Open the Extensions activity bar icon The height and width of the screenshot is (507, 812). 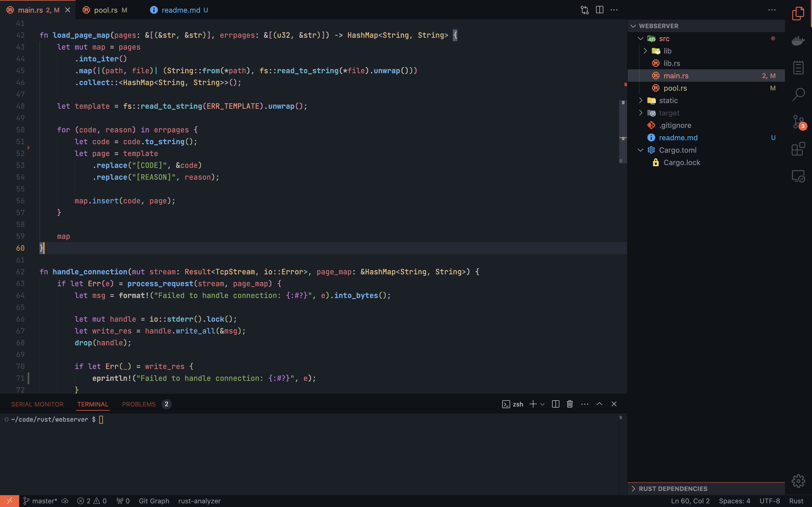pos(798,149)
